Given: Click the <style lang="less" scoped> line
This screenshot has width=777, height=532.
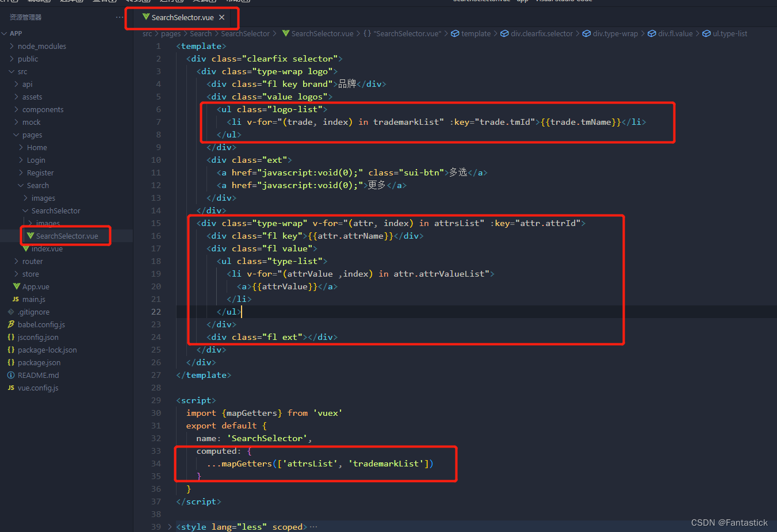Looking at the screenshot, I should [242, 527].
